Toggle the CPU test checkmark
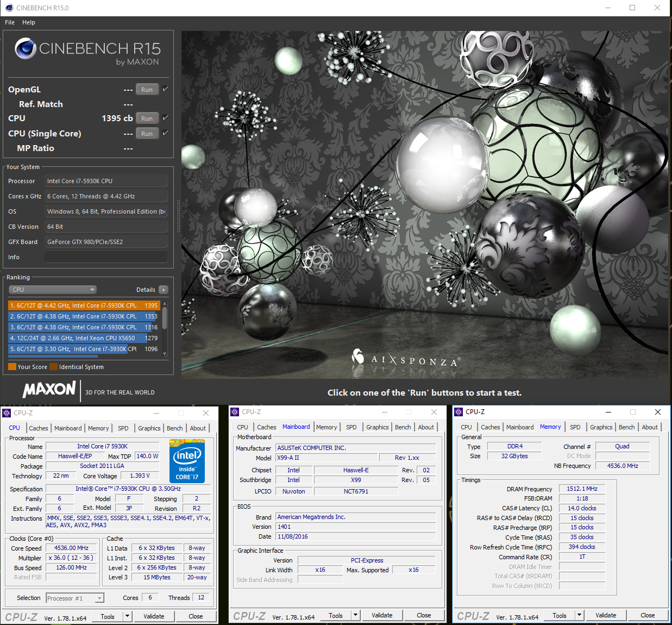 166,118
